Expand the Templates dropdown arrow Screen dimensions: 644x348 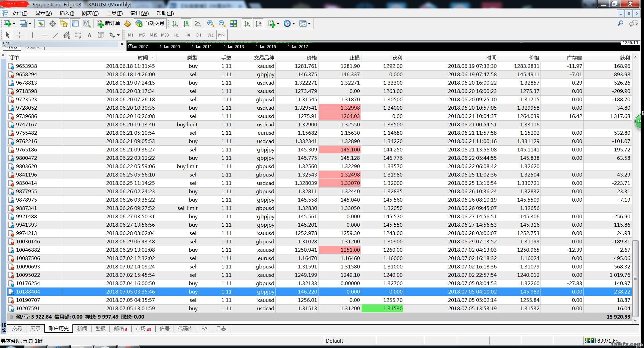coord(309,23)
